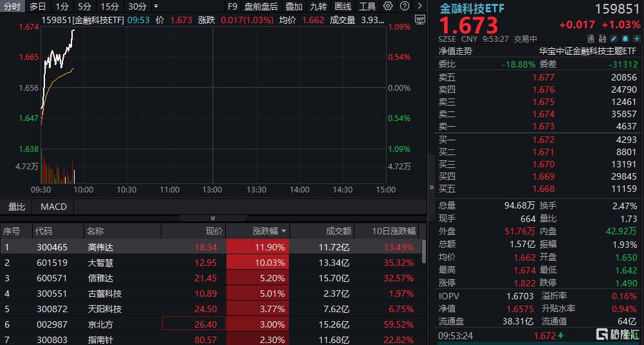Set a price alert with the bell icon
The height and width of the screenshot is (345, 644).
point(625,39)
